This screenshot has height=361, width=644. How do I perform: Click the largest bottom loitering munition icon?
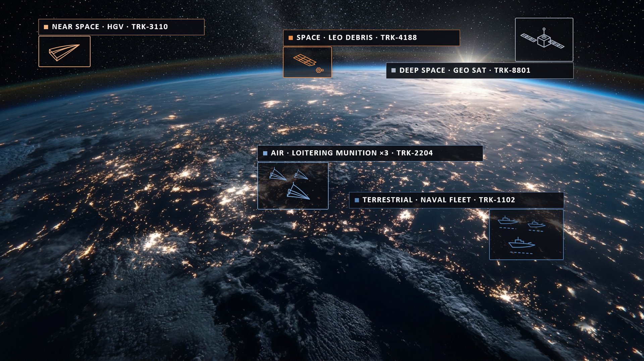point(298,191)
